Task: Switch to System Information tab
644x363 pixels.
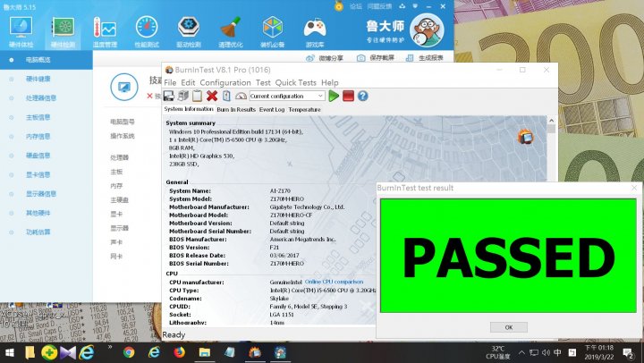Action: tap(189, 109)
